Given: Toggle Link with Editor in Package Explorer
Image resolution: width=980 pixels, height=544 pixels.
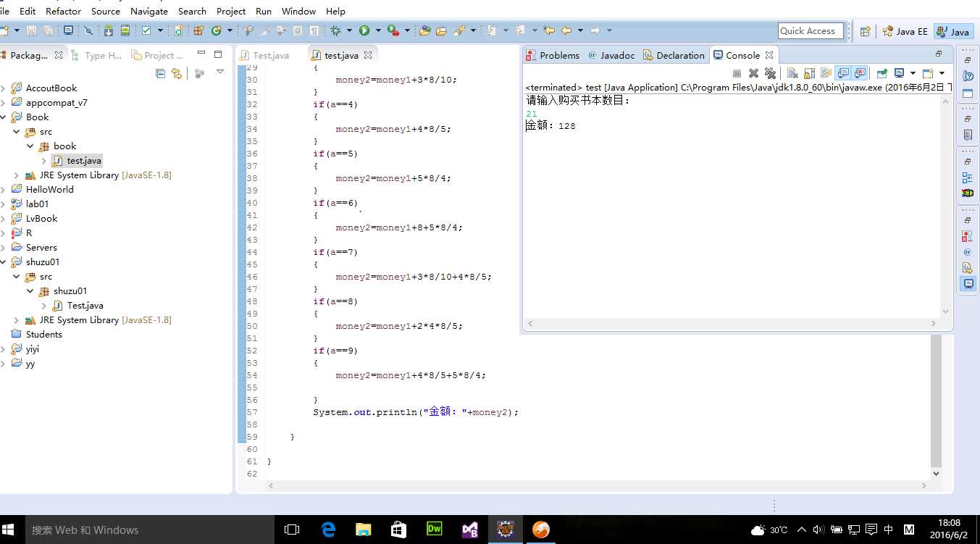Looking at the screenshot, I should point(176,73).
